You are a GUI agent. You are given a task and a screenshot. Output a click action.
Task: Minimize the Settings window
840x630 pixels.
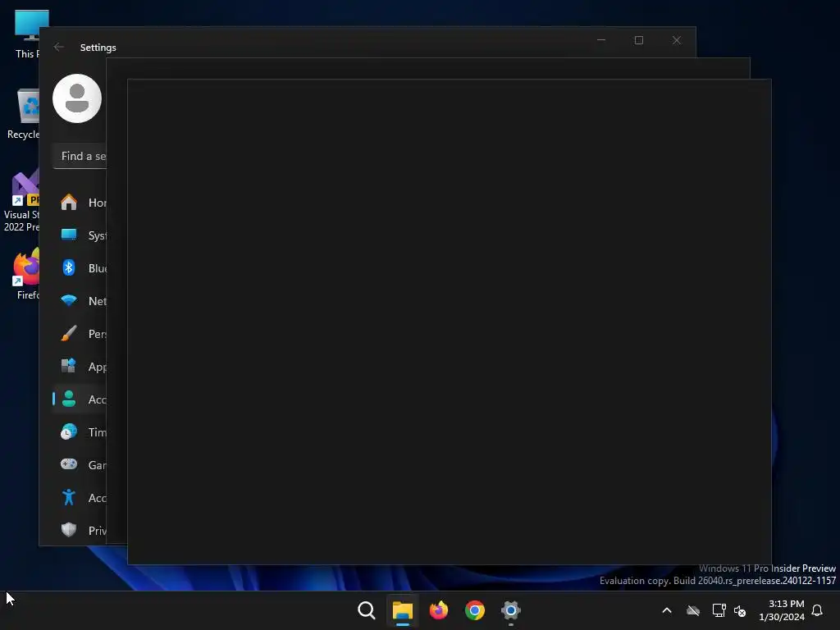[x=601, y=40]
